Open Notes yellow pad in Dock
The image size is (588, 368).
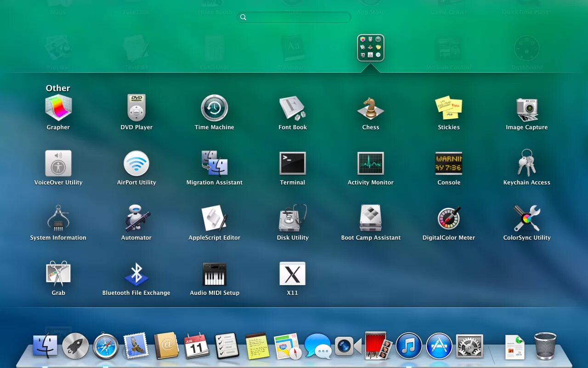point(257,346)
